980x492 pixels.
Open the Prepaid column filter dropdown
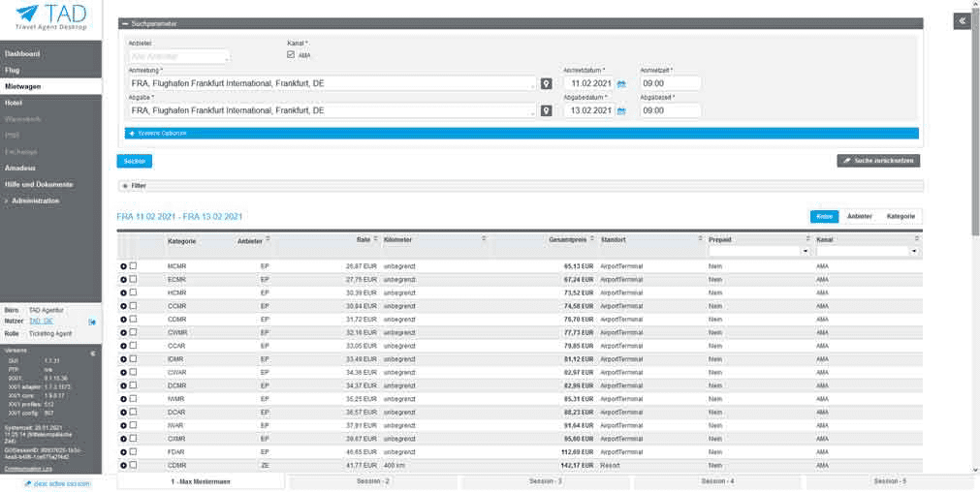click(806, 252)
